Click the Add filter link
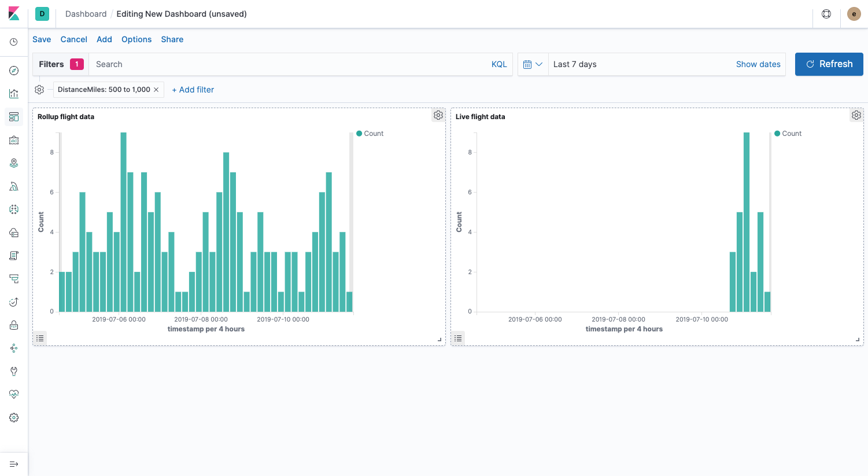The image size is (868, 476). point(193,90)
